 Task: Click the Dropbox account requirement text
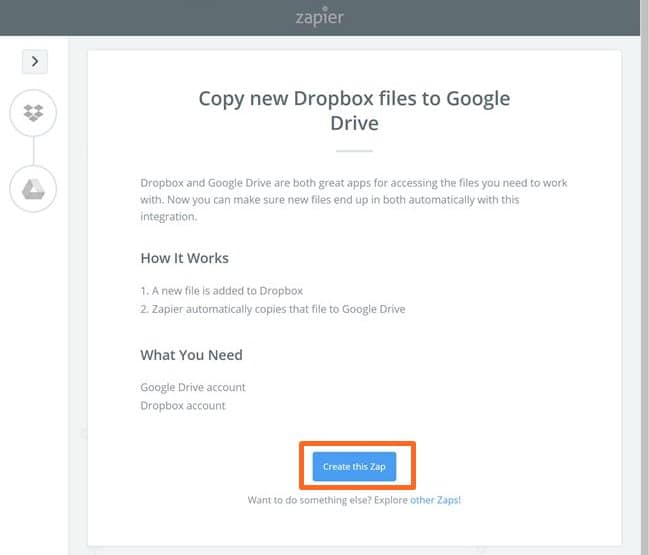tap(183, 406)
